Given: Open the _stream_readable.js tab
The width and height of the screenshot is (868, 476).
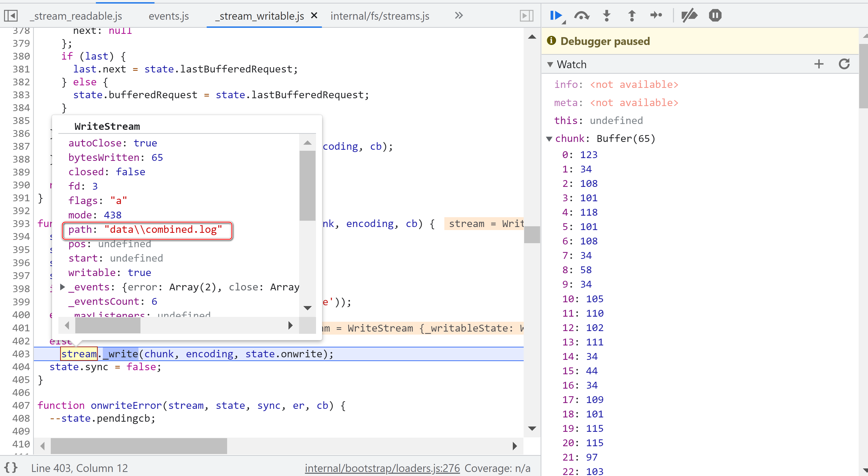Looking at the screenshot, I should pos(76,16).
